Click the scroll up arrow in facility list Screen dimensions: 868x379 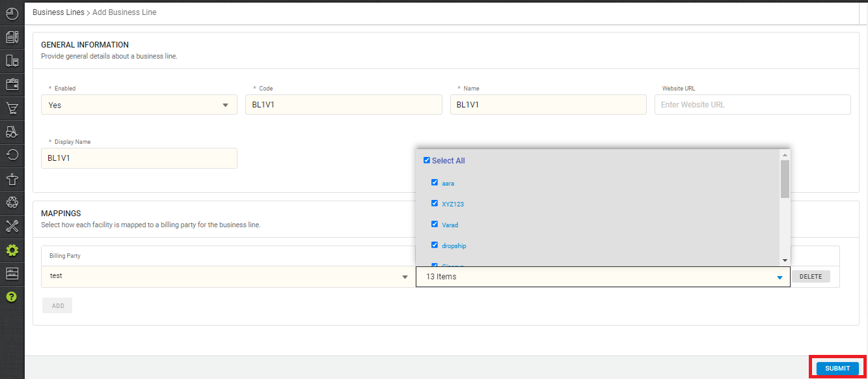785,155
